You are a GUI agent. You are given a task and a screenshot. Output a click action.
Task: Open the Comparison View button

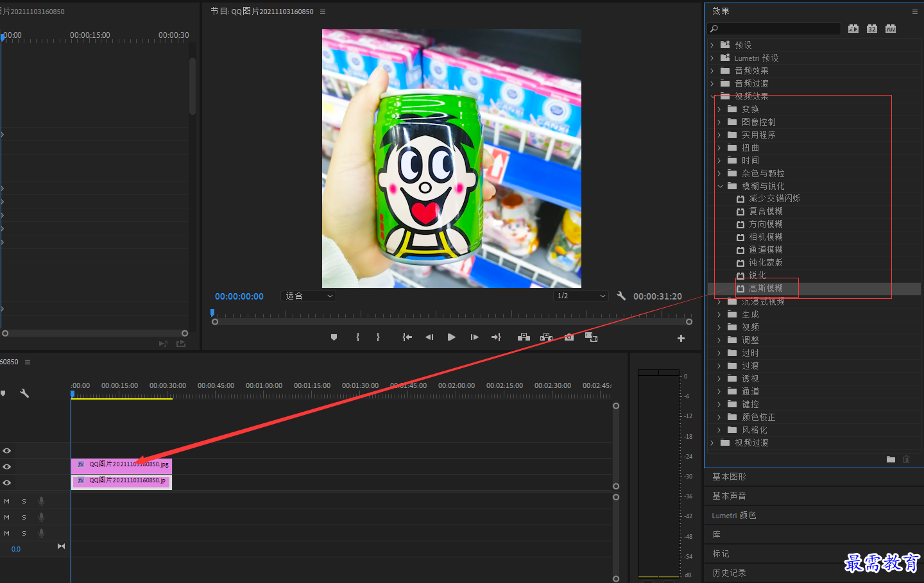click(x=592, y=337)
